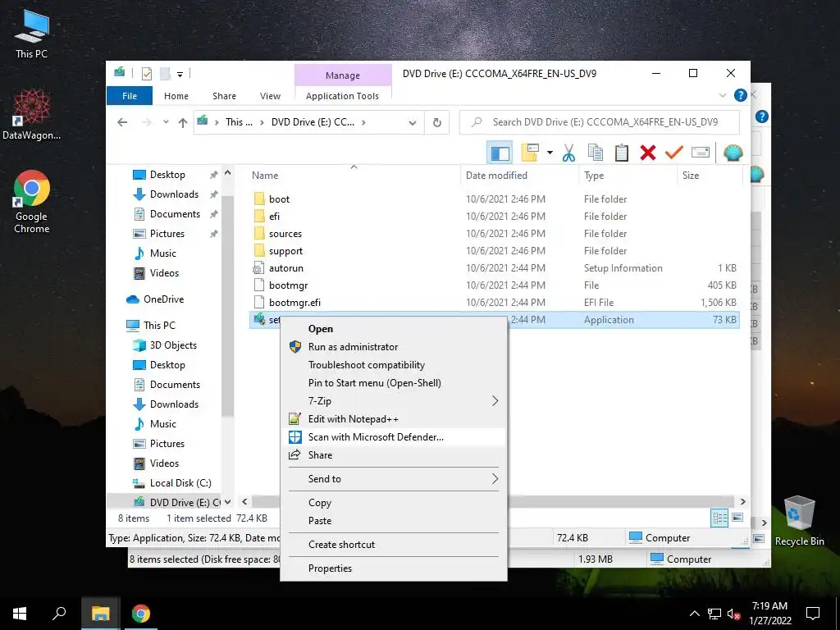Open Properties from the context menu

[394, 568]
